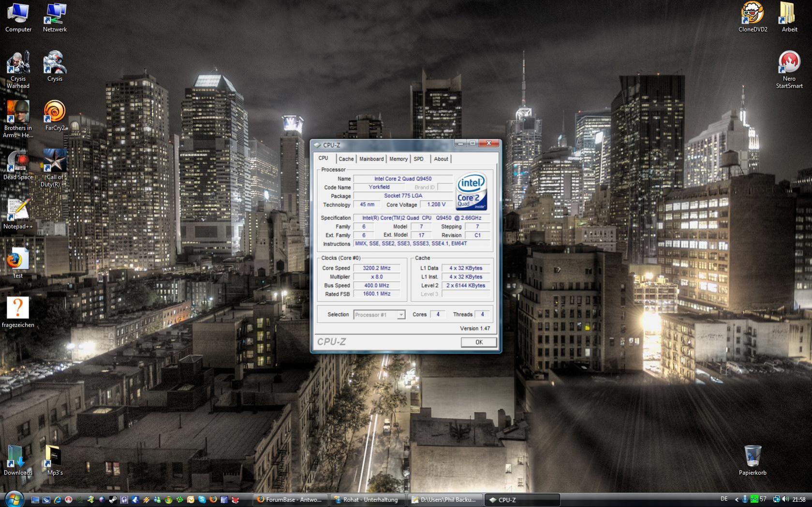Open the Arbeit folder on desktop
This screenshot has height=507, width=812.
coord(789,18)
